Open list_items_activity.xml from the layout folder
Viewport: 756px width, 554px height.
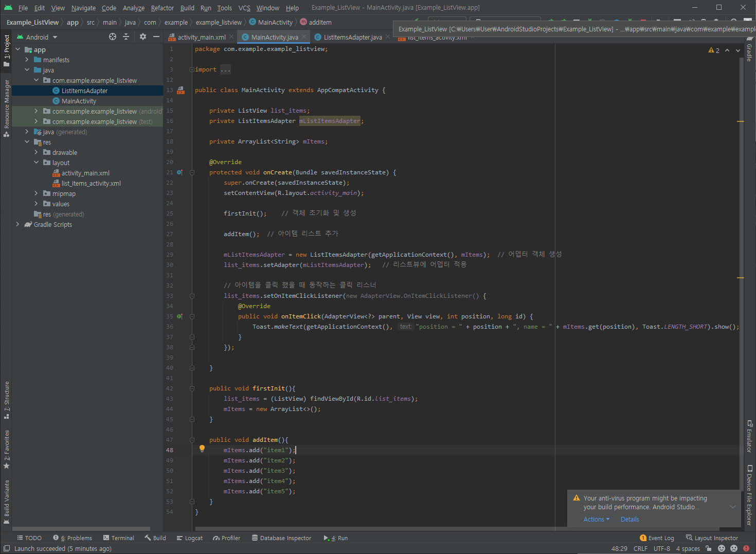click(91, 183)
